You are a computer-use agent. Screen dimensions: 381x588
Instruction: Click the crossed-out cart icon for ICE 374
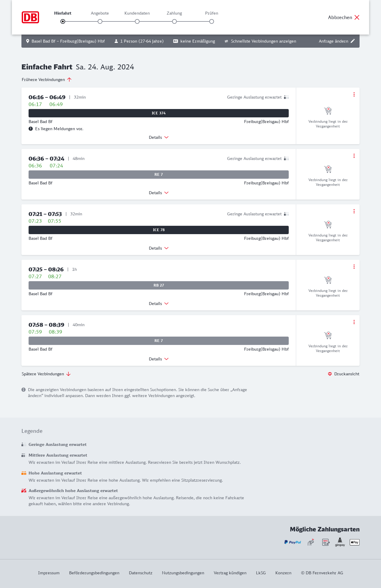click(328, 111)
